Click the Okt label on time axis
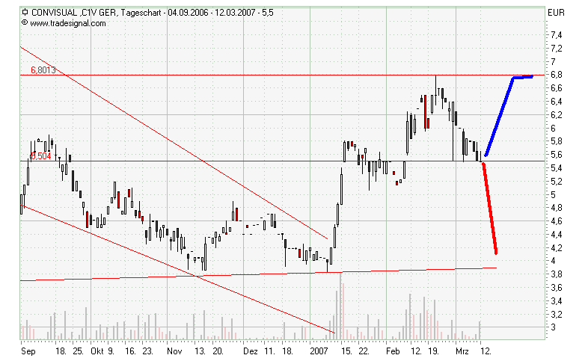The image size is (588, 364). (x=96, y=350)
